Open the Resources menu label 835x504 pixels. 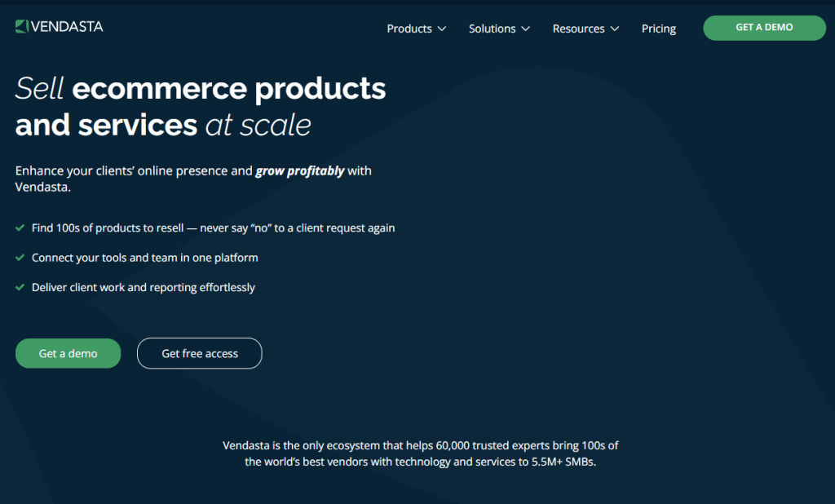(x=578, y=29)
